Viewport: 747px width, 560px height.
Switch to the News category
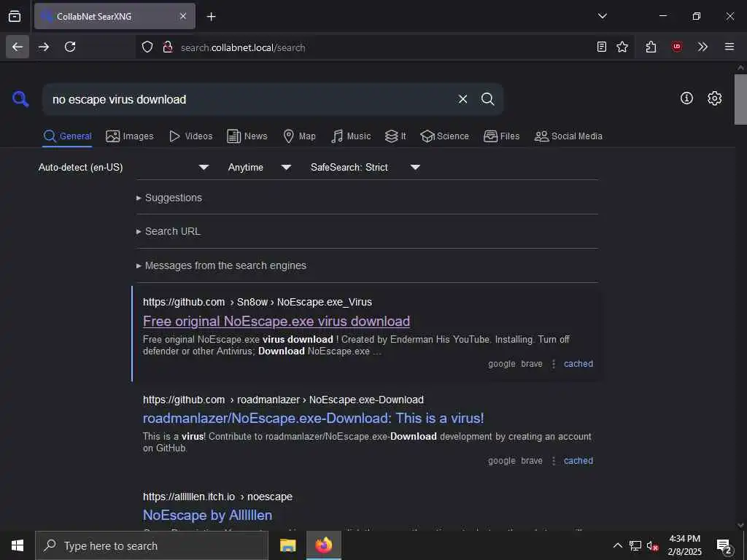click(247, 136)
